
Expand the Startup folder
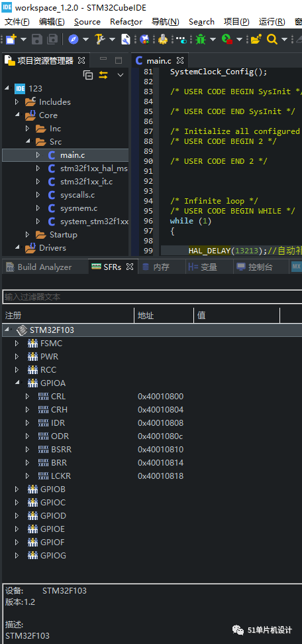point(28,235)
